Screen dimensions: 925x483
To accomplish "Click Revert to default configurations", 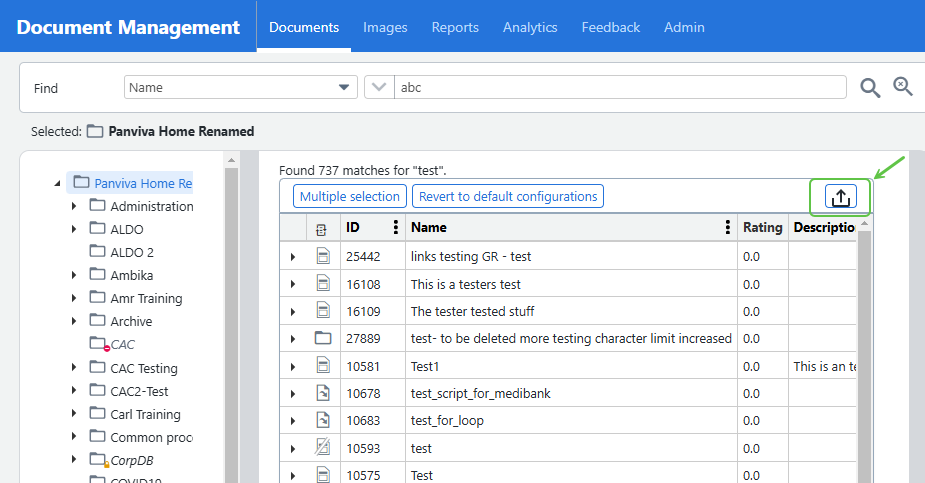I will click(x=508, y=197).
